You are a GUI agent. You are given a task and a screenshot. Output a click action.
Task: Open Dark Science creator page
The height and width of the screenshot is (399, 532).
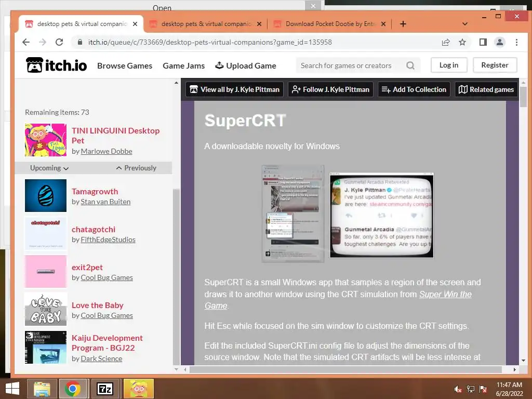coord(101,358)
